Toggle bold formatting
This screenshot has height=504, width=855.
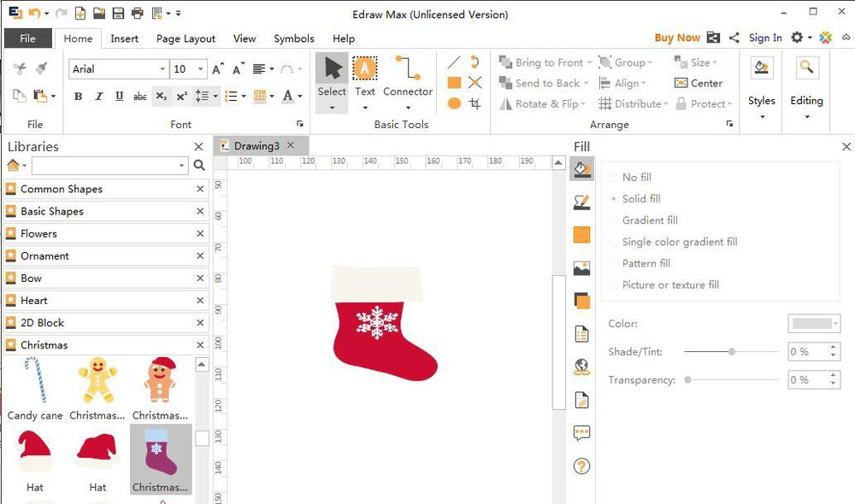tap(78, 97)
